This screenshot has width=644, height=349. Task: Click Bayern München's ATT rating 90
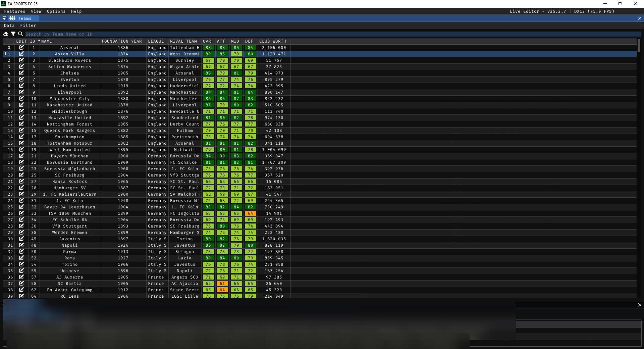coord(222,156)
